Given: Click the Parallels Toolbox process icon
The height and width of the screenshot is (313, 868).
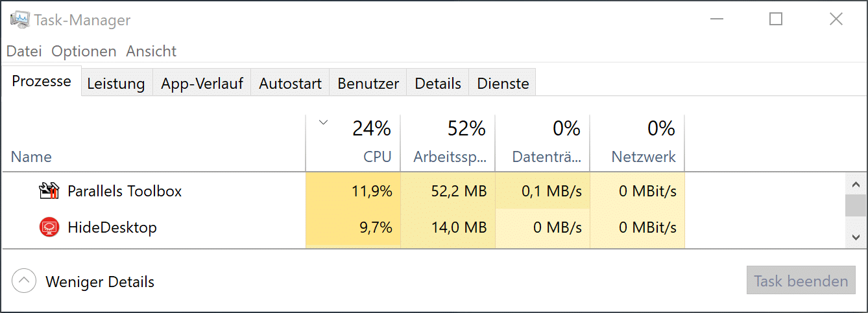Looking at the screenshot, I should [49, 191].
